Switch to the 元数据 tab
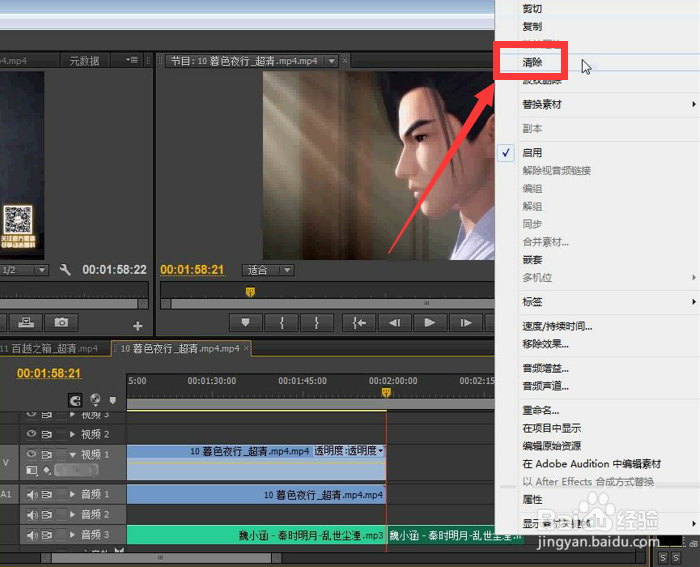The image size is (700, 567). 84,61
